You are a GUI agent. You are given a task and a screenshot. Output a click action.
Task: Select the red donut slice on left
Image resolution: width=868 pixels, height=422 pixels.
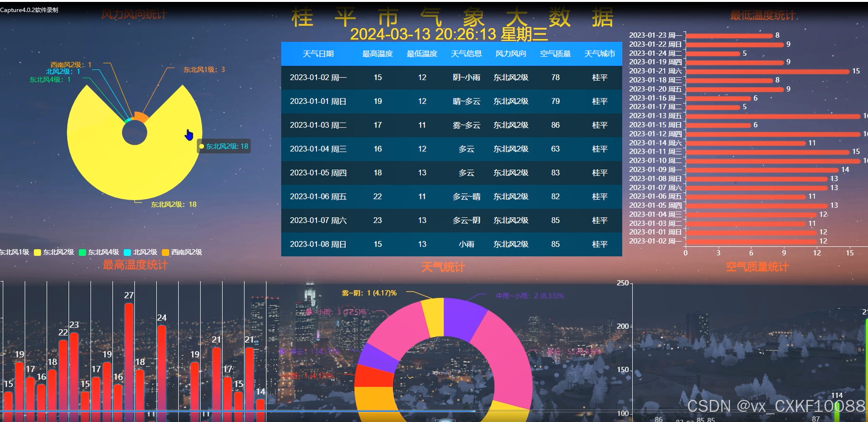(374, 376)
